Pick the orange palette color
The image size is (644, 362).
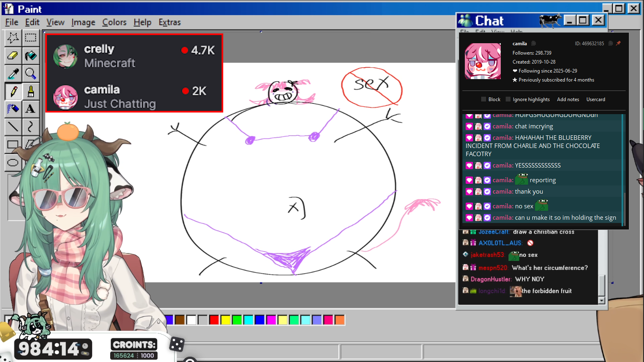[x=340, y=320]
